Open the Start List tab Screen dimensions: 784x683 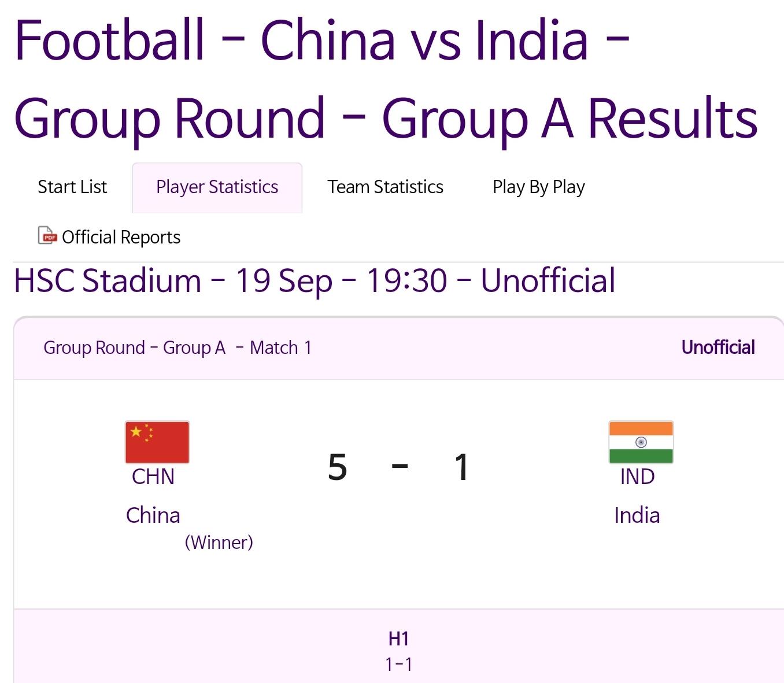(x=72, y=187)
